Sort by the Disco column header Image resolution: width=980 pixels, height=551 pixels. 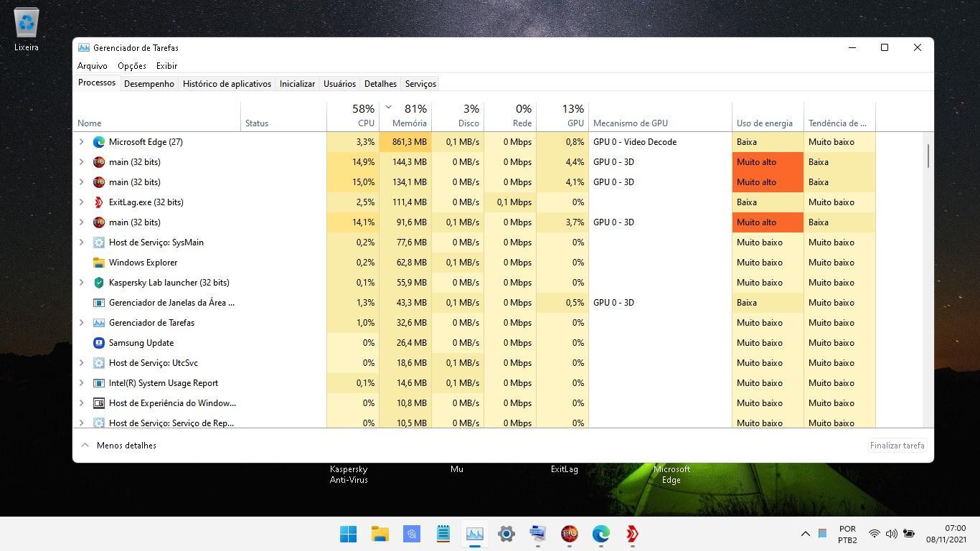458,116
